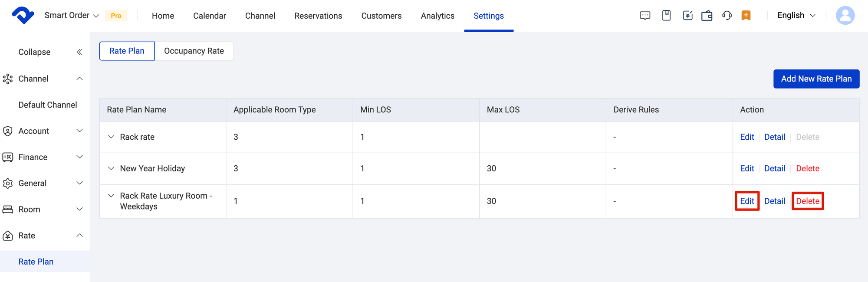The image size is (868, 282).
Task: Select Default Channel in the sidebar
Action: coord(48,105)
